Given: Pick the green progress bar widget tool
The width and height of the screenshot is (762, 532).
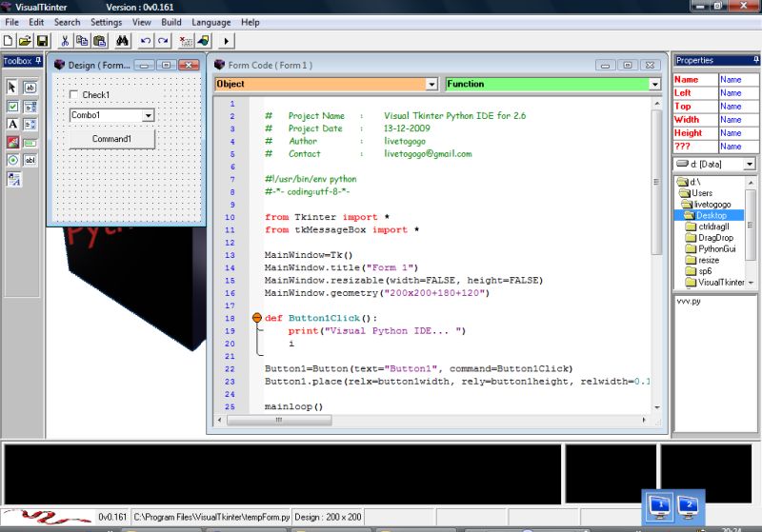Looking at the screenshot, I should point(30,143).
